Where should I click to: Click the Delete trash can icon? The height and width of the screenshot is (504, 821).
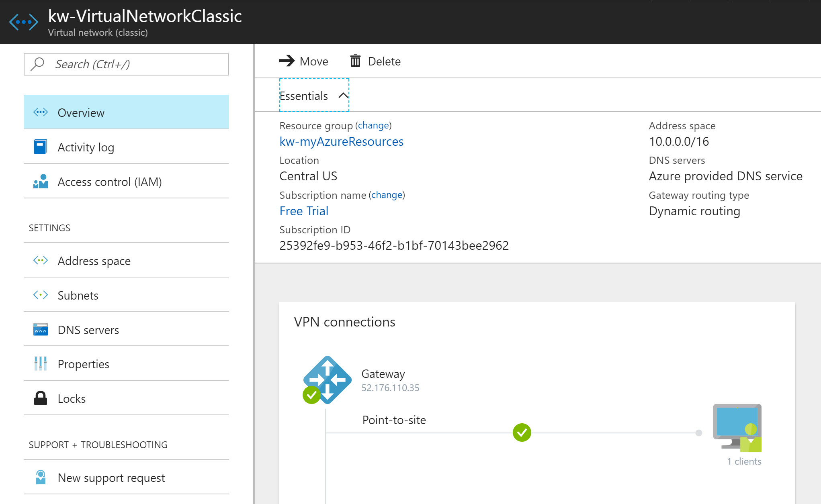[355, 61]
